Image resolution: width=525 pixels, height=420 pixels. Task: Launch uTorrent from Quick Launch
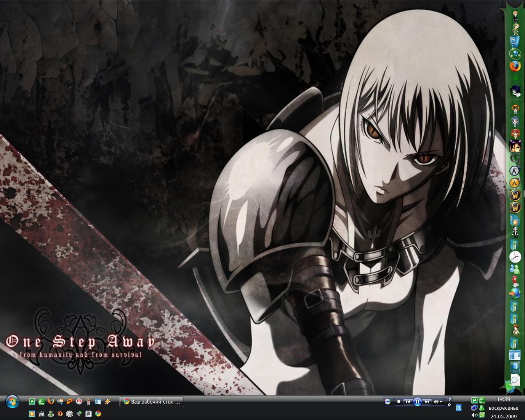tap(32, 402)
